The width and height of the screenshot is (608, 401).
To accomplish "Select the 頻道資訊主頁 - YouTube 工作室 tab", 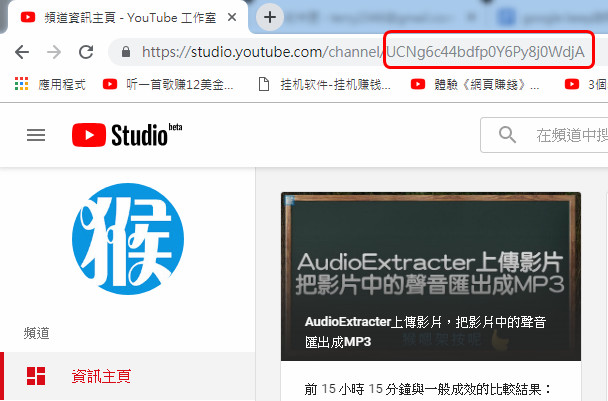I will 128,17.
